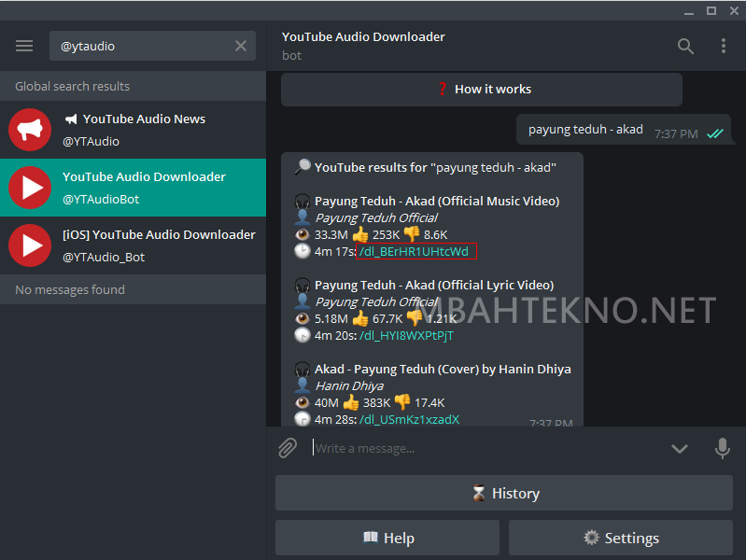Image resolution: width=746 pixels, height=560 pixels.
Task: Click thumbs-up icon beside 253K
Action: 360,234
